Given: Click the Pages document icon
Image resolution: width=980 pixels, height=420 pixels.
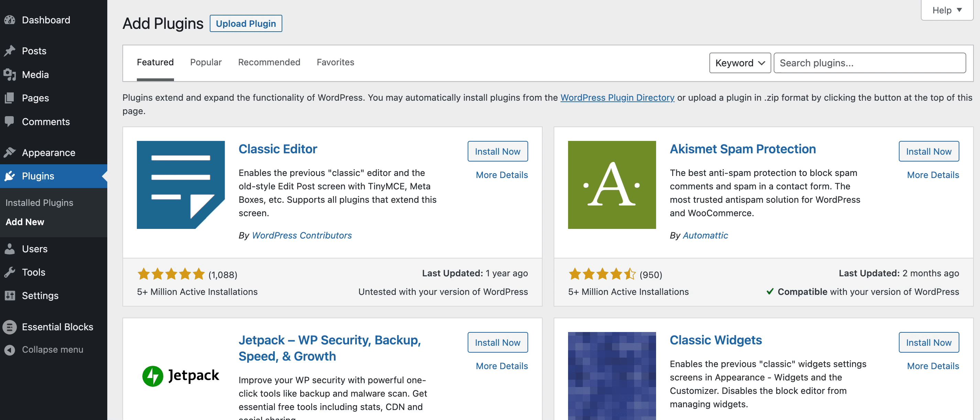Looking at the screenshot, I should coord(10,98).
